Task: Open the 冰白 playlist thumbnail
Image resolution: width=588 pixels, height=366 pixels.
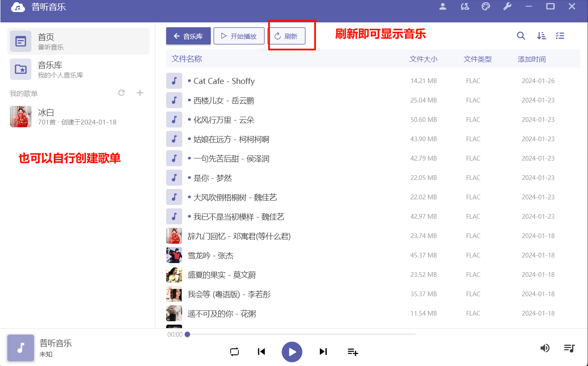Action: 21,117
